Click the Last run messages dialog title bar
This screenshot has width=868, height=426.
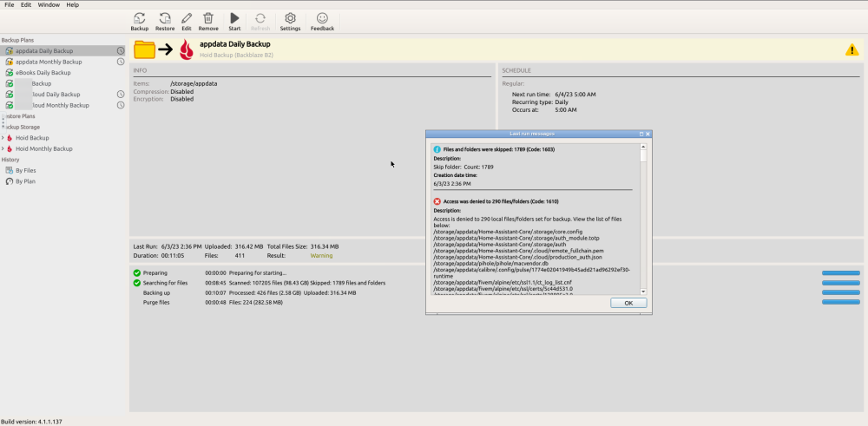539,134
